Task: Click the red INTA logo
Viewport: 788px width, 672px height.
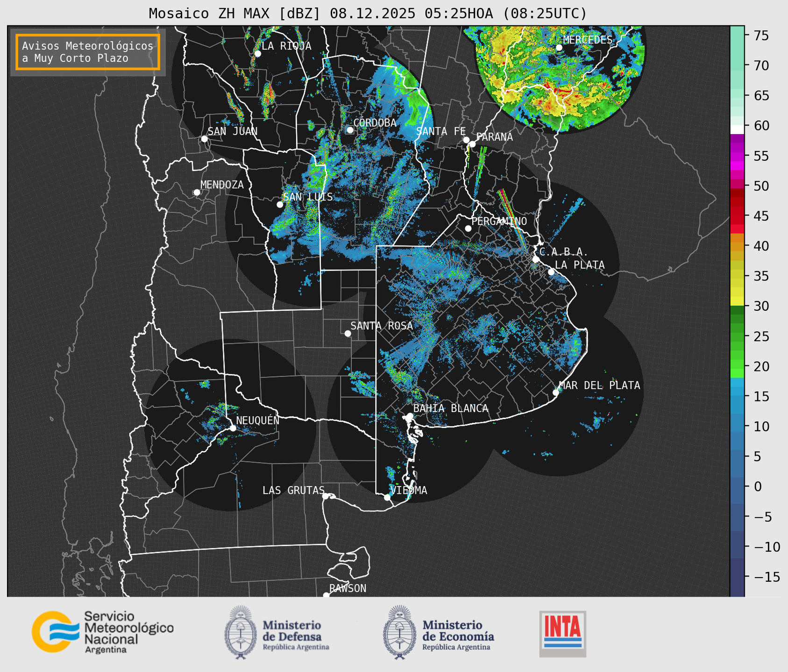Action: (563, 634)
